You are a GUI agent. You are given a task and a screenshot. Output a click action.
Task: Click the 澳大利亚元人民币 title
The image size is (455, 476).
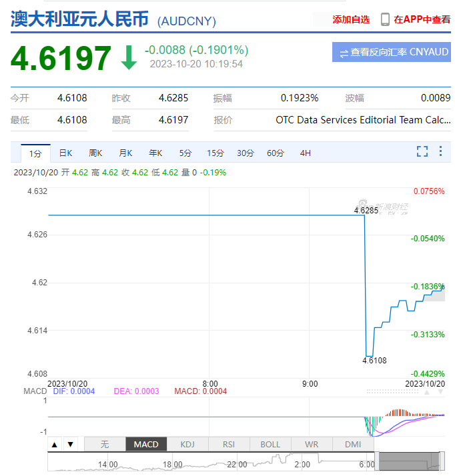[x=79, y=19]
